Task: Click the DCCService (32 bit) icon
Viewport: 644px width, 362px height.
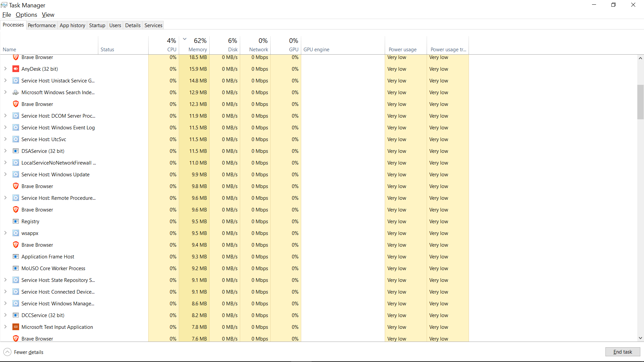Action: pos(15,315)
